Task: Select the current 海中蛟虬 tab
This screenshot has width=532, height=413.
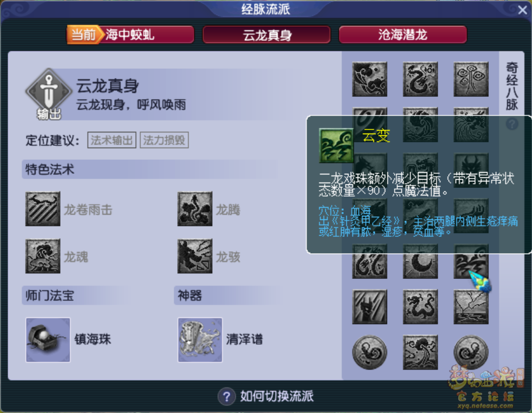Action: 131,34
